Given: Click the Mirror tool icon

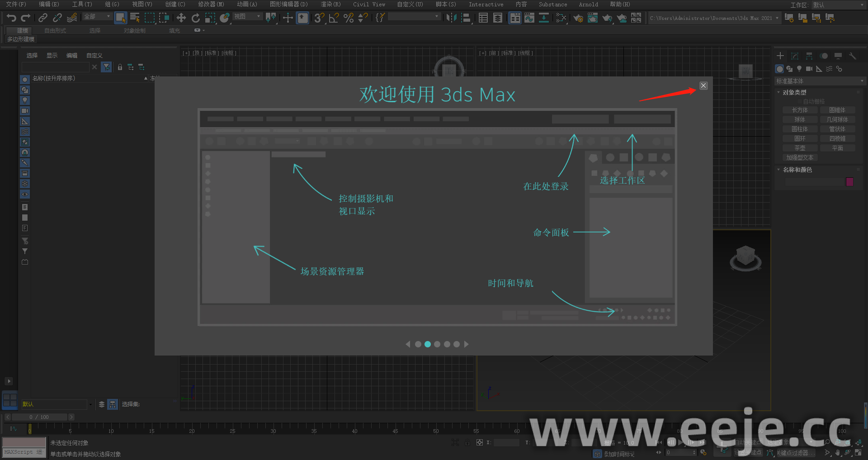Looking at the screenshot, I should coord(451,18).
